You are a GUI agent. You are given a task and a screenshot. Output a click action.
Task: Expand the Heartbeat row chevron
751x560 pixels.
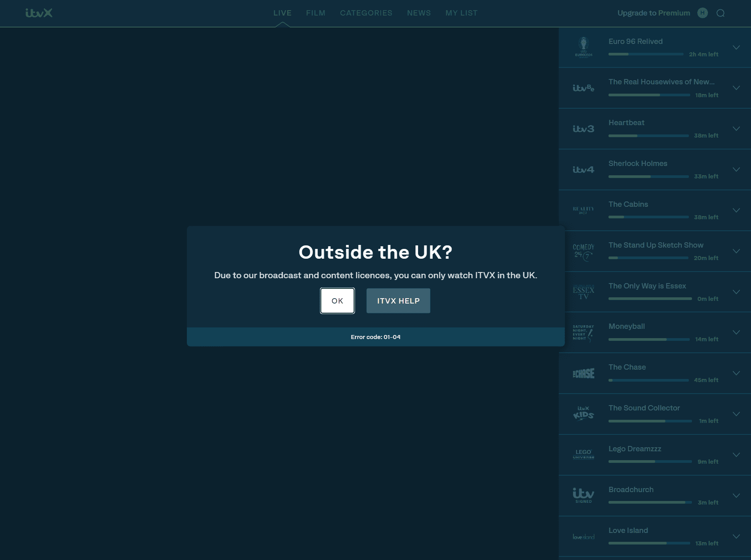tap(736, 129)
